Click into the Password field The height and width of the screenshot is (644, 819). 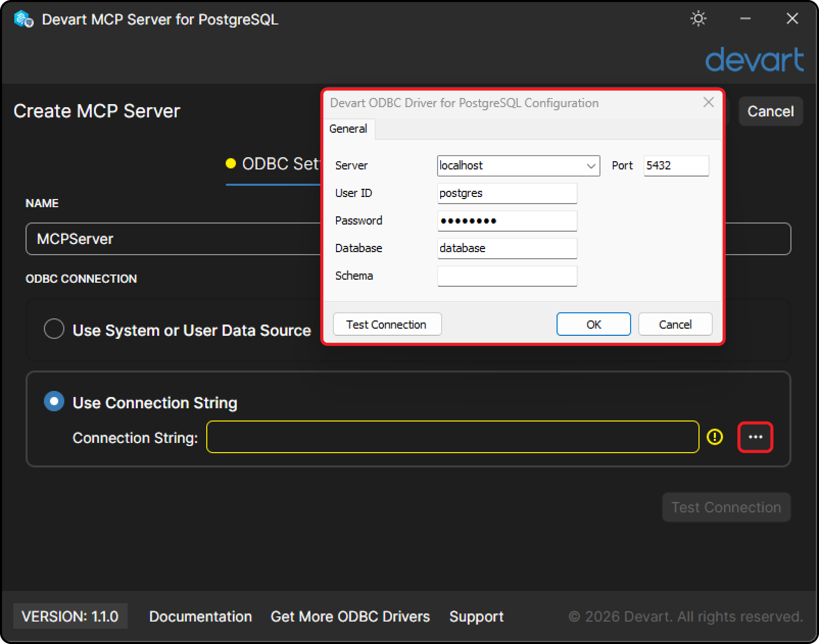[507, 221]
